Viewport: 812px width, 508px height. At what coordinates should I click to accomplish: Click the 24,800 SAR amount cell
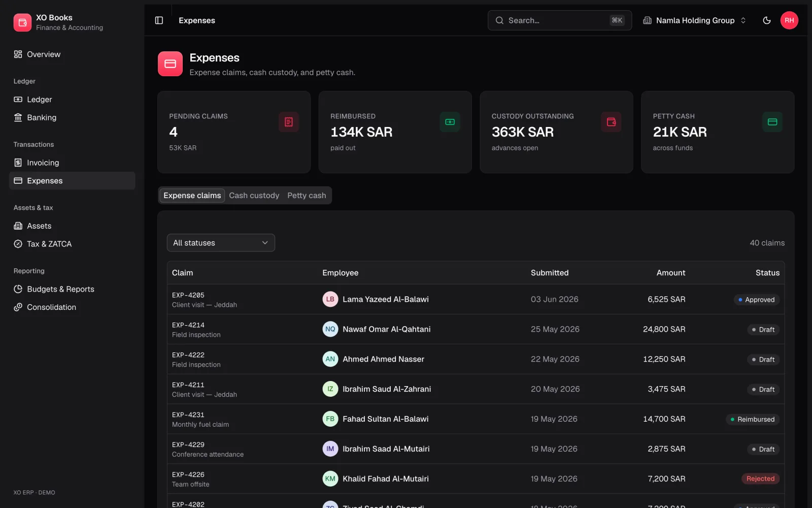click(664, 329)
